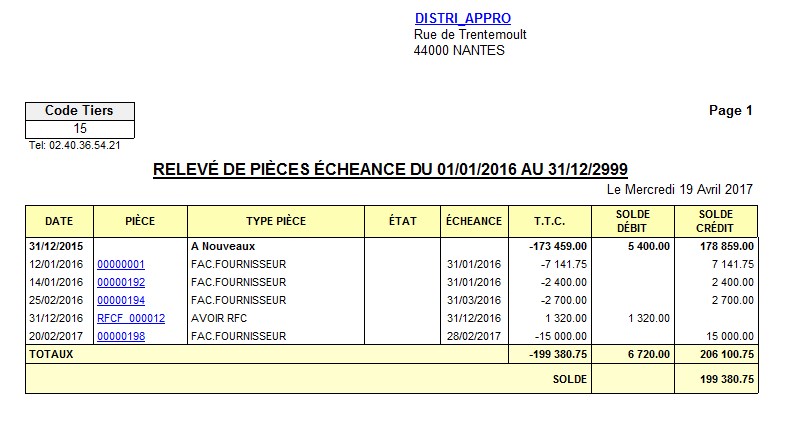
Task: Click the PIÈCE column header
Action: [x=140, y=221]
